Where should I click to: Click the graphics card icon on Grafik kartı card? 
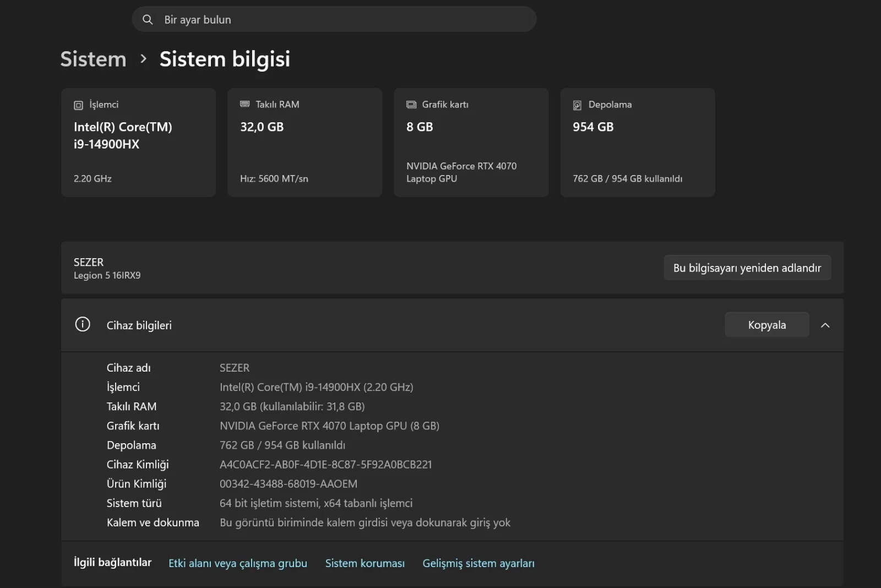pos(411,105)
